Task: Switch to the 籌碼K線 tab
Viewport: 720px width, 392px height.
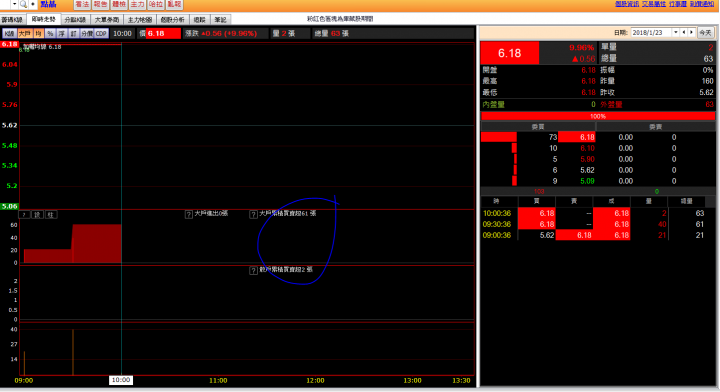Action: click(x=12, y=20)
